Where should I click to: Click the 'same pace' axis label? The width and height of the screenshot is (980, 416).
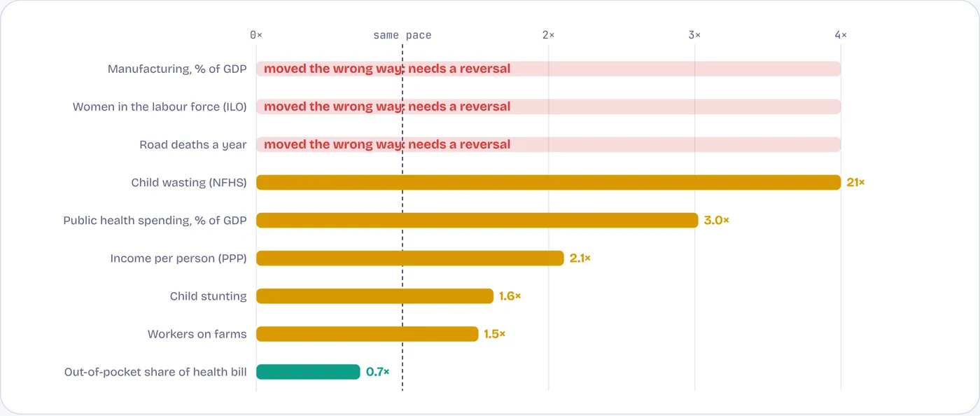[x=402, y=35]
